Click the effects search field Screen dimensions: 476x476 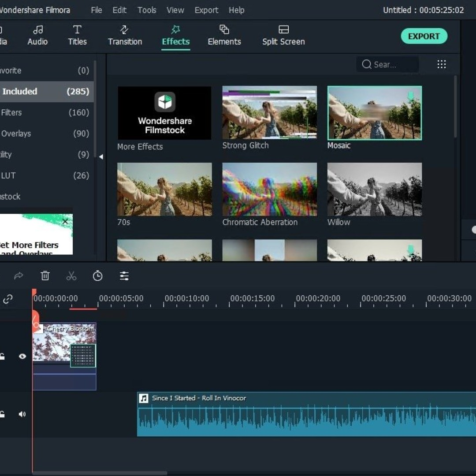click(388, 65)
